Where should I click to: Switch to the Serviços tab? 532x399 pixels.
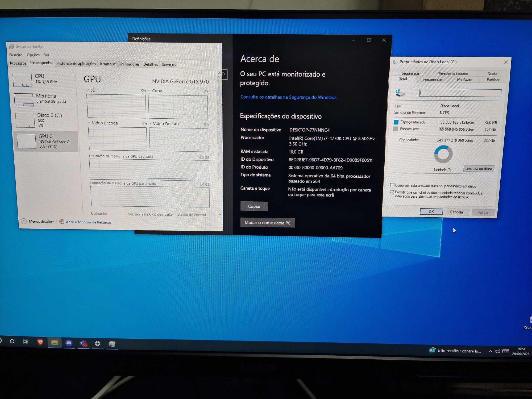[x=169, y=65]
